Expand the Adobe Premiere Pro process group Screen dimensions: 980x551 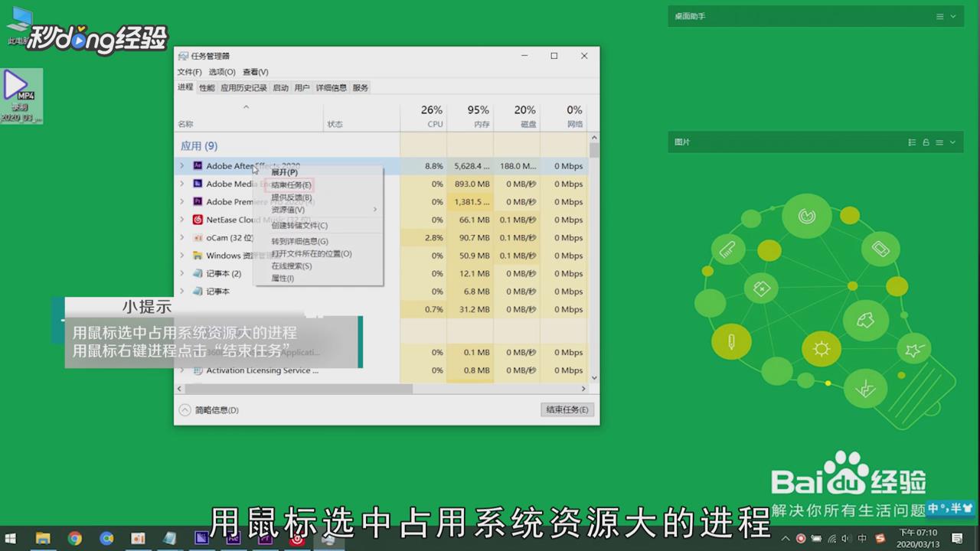tap(182, 201)
